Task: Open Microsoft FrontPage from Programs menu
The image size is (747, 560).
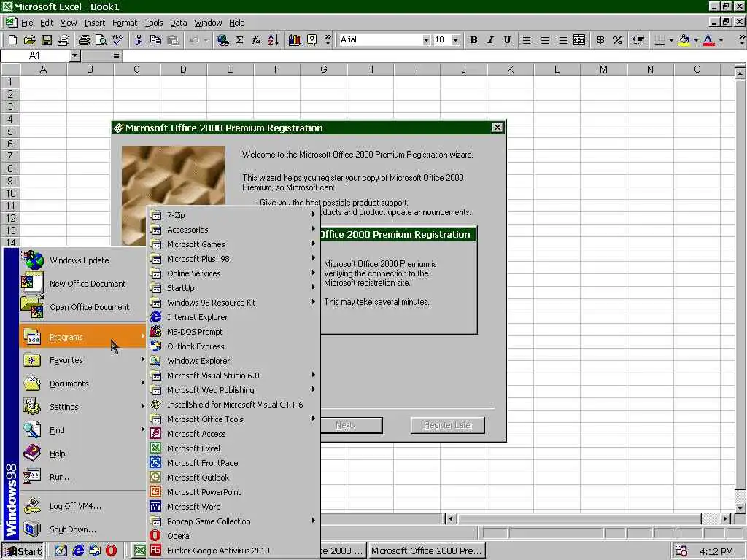Action: [x=233, y=463]
